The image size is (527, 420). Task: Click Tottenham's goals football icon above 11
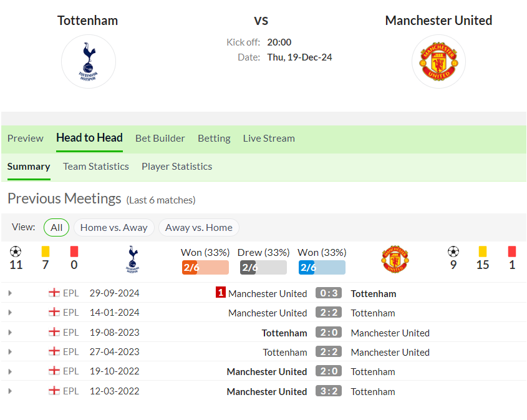[x=16, y=252]
